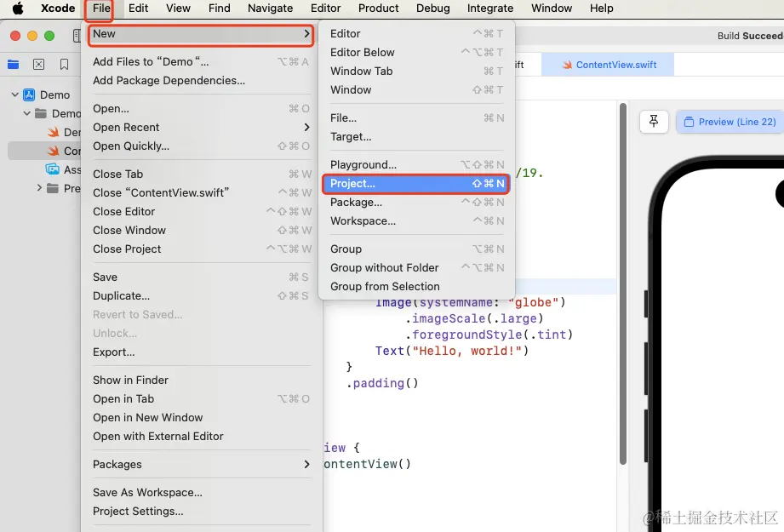
Task: Expand the Packages submenu
Action: tap(201, 464)
